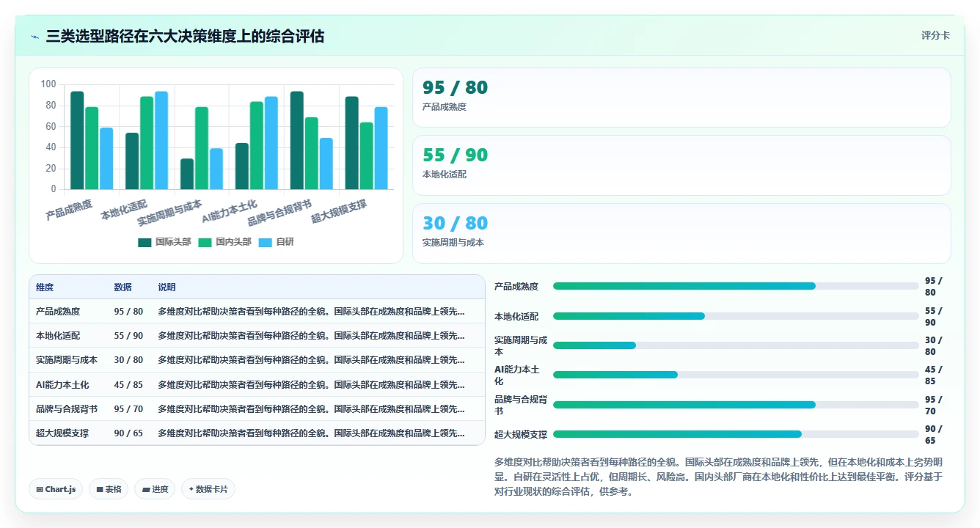Click the 100 tick on chart y-axis
980x528 pixels.
(x=48, y=84)
